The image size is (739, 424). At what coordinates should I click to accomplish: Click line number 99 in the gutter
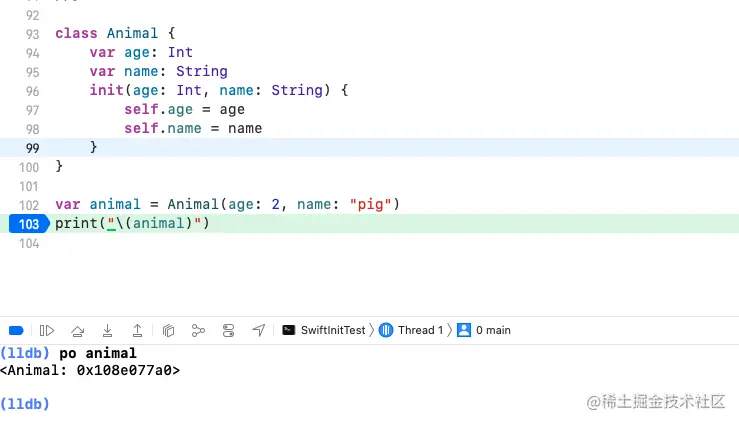point(32,148)
